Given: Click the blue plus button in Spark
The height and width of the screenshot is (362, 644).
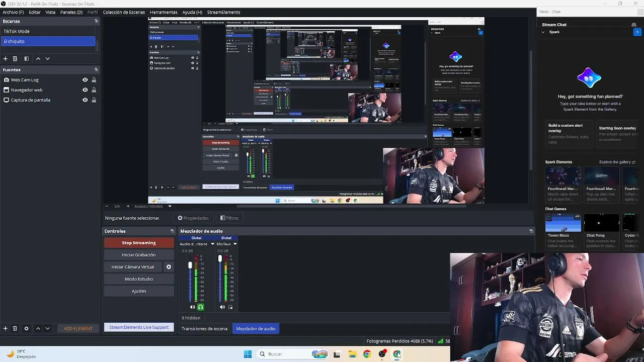Looking at the screenshot, I should point(637,32).
